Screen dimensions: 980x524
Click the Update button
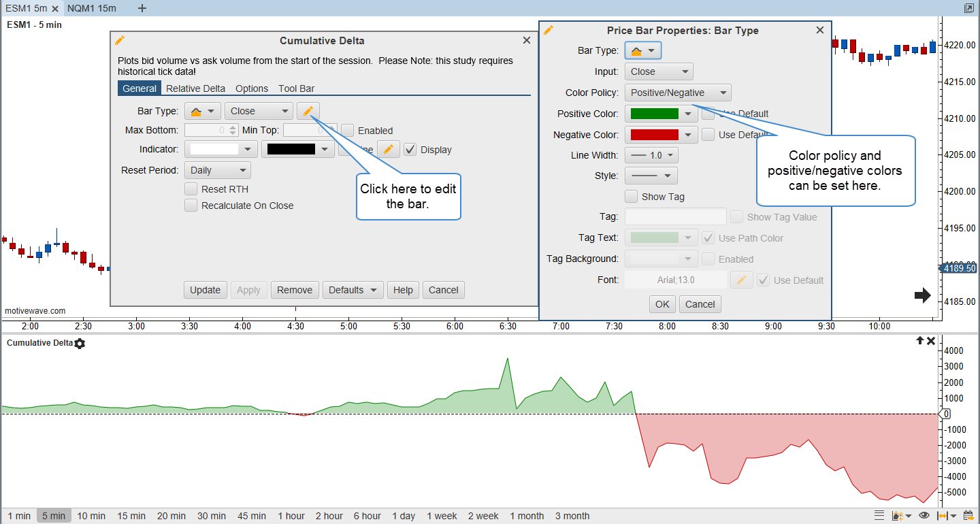[205, 290]
